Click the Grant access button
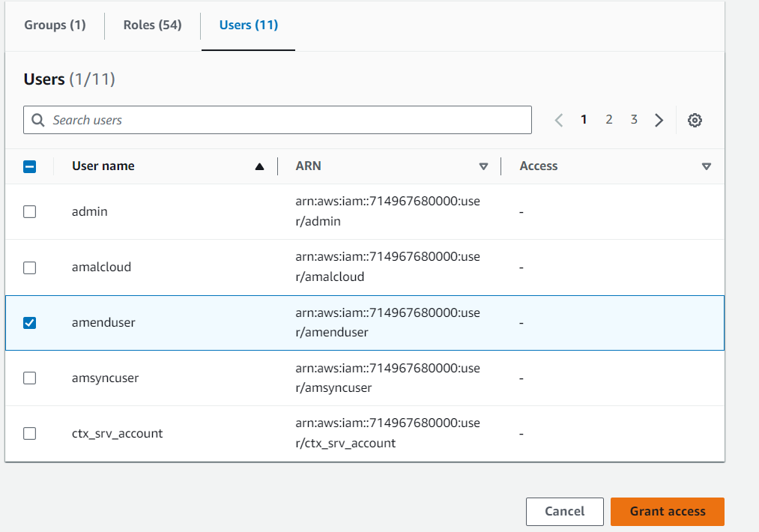This screenshot has height=532, width=759. [667, 511]
